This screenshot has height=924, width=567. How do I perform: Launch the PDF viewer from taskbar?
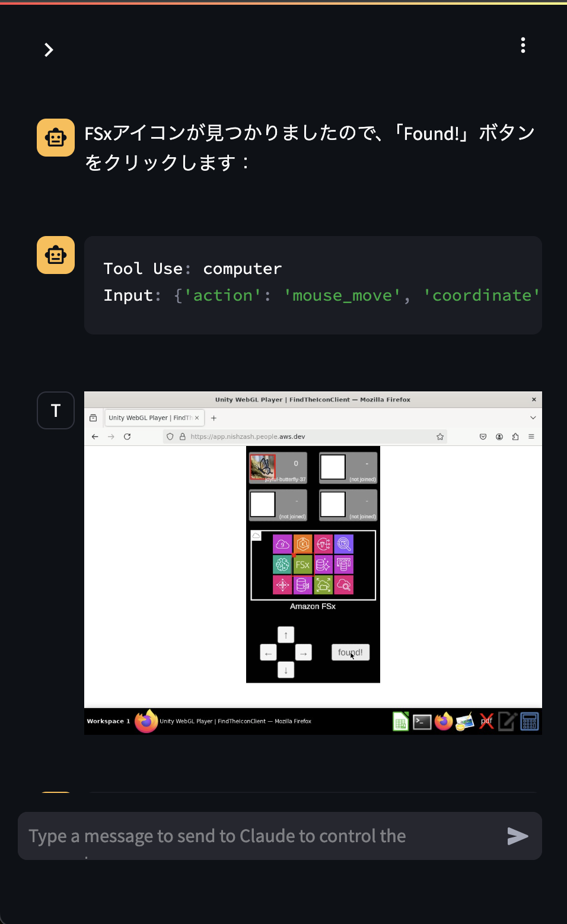pos(486,722)
